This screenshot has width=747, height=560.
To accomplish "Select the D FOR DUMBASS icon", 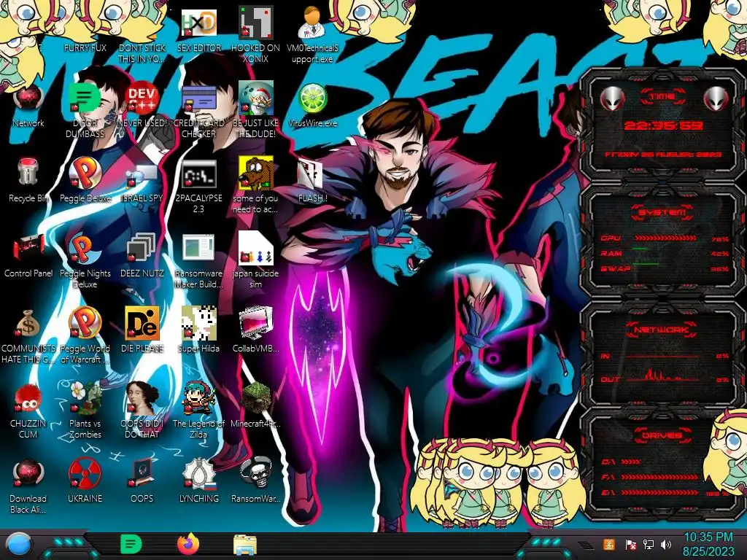I will pyautogui.click(x=85, y=111).
